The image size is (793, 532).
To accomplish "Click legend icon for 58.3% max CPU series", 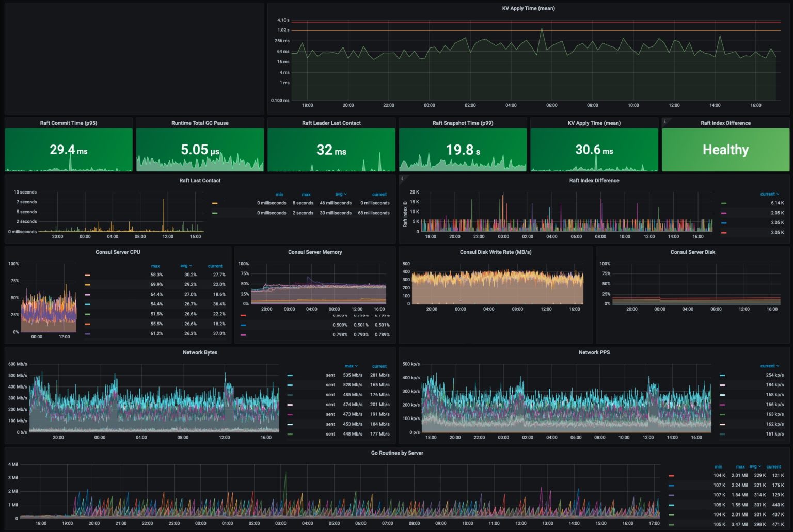I will coord(88,275).
